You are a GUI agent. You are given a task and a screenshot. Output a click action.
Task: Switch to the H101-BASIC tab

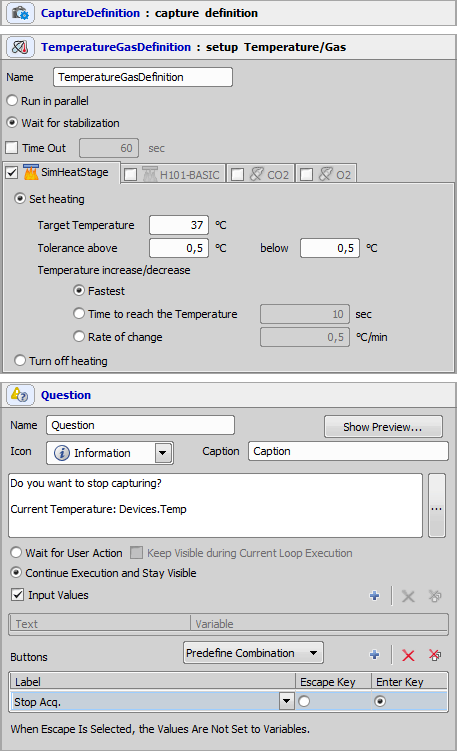(x=173, y=174)
